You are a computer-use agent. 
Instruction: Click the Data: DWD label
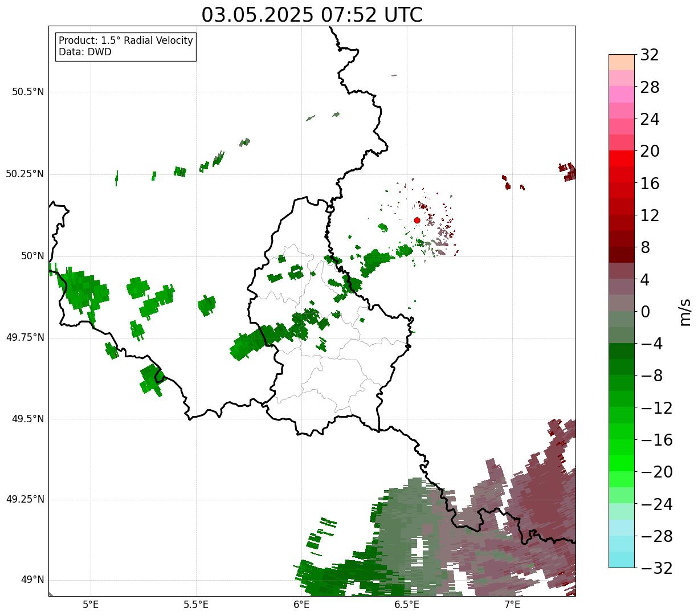(85, 52)
